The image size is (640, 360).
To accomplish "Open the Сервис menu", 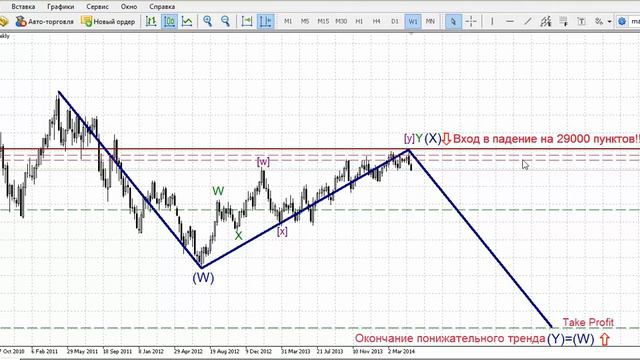I will 97,7.
